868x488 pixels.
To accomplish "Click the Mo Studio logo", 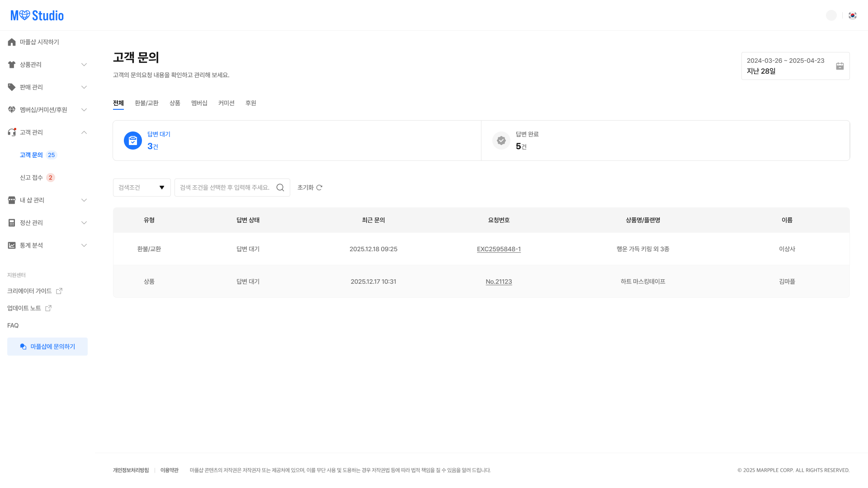I will pos(37,15).
